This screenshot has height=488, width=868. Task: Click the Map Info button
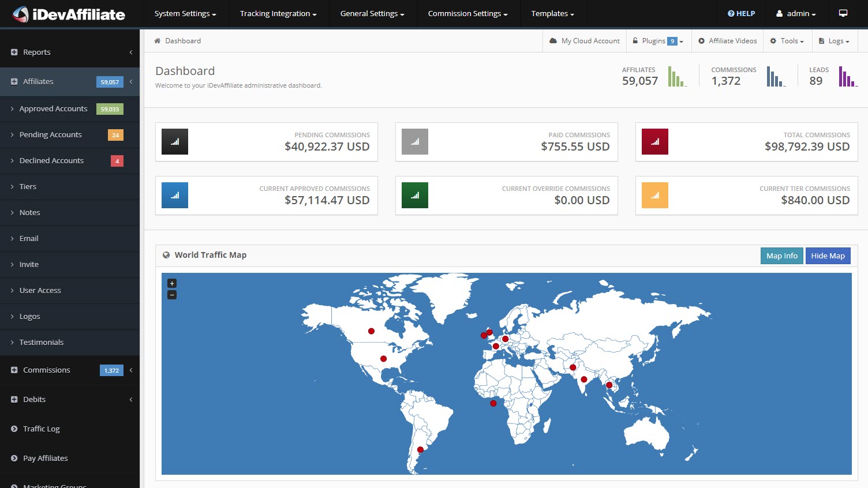coord(781,256)
